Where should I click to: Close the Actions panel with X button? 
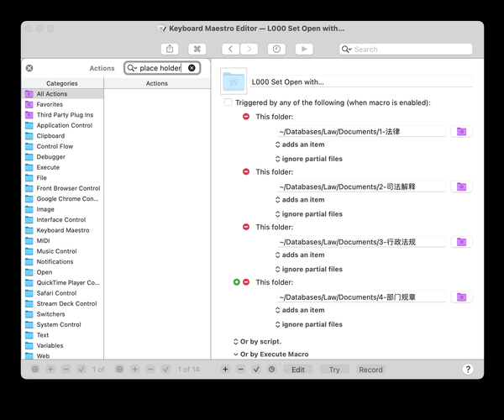[x=29, y=68]
